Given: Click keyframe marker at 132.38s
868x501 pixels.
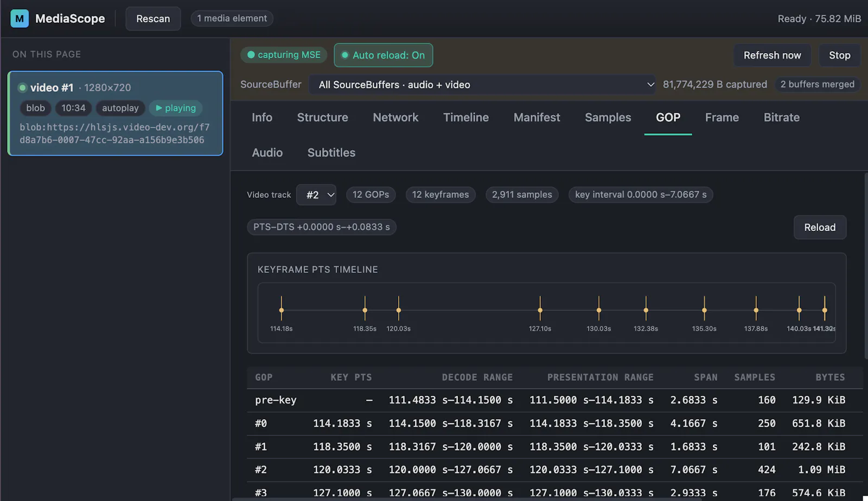Looking at the screenshot, I should pos(646,310).
